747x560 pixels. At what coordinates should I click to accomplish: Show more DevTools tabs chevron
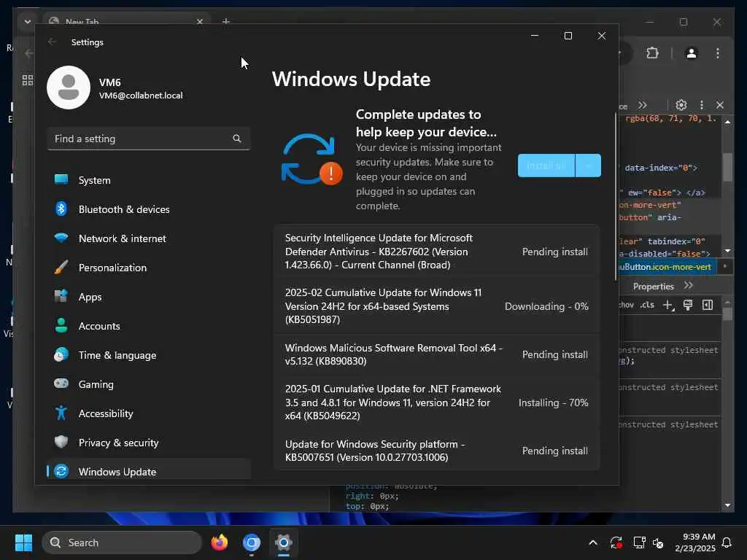(x=643, y=105)
